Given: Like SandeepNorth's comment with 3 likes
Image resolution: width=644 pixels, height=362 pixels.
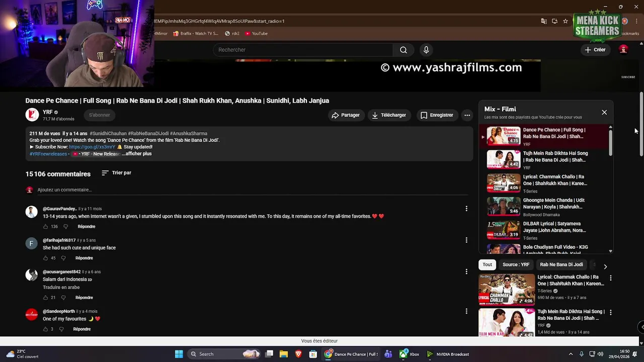Looking at the screenshot, I should [x=45, y=329].
